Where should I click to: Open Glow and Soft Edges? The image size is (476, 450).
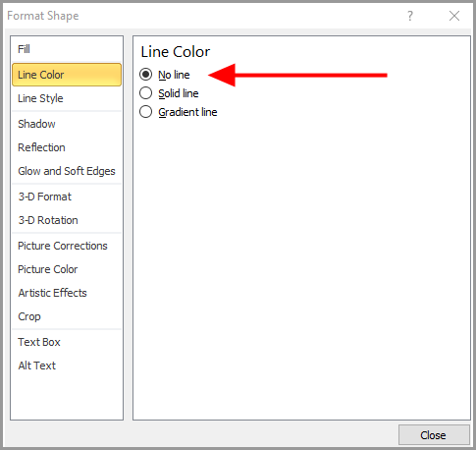pyautogui.click(x=67, y=171)
